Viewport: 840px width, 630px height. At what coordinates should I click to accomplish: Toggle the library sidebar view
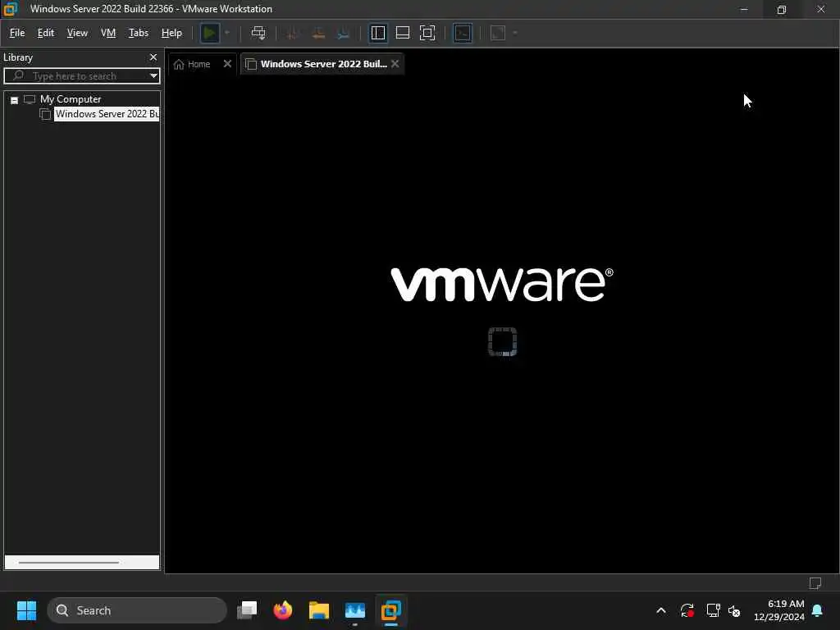378,33
